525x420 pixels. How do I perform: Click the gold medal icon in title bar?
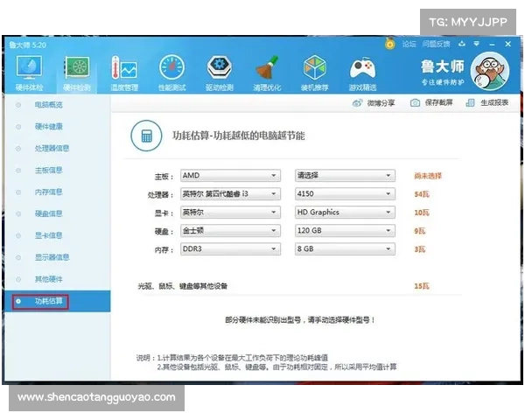coord(389,44)
